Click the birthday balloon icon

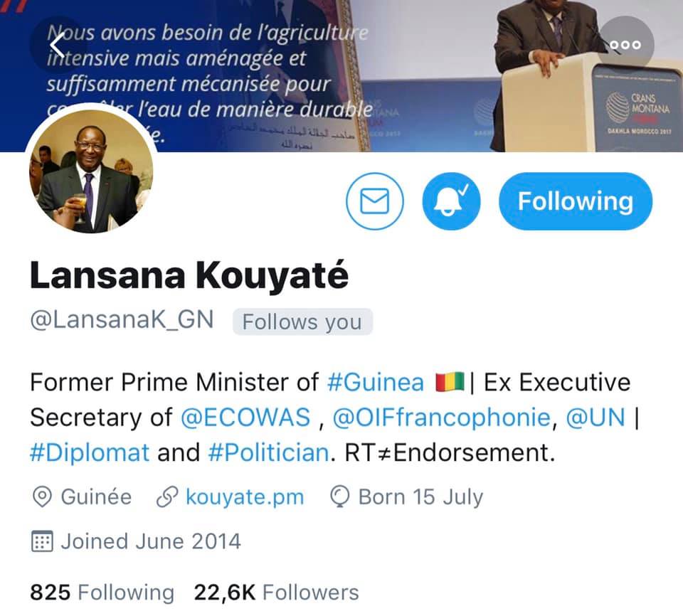pyautogui.click(x=340, y=497)
